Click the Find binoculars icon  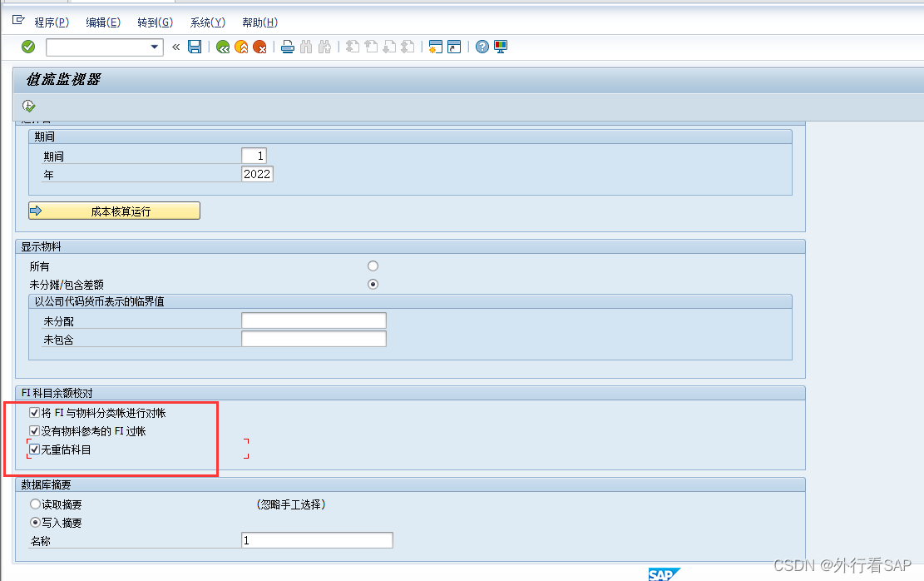coord(306,47)
